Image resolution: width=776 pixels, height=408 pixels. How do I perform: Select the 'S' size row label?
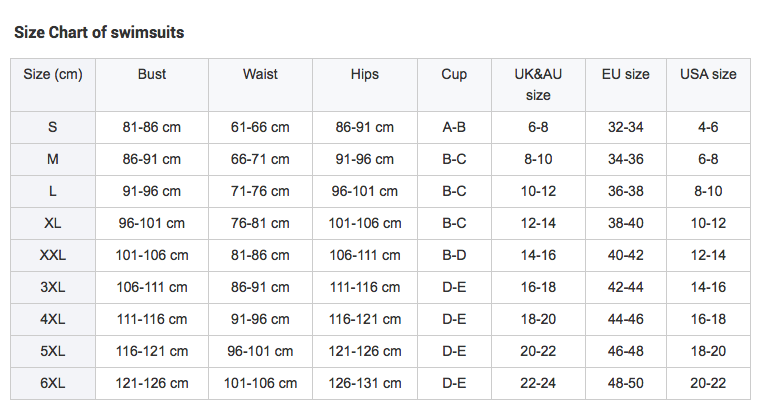(x=53, y=127)
